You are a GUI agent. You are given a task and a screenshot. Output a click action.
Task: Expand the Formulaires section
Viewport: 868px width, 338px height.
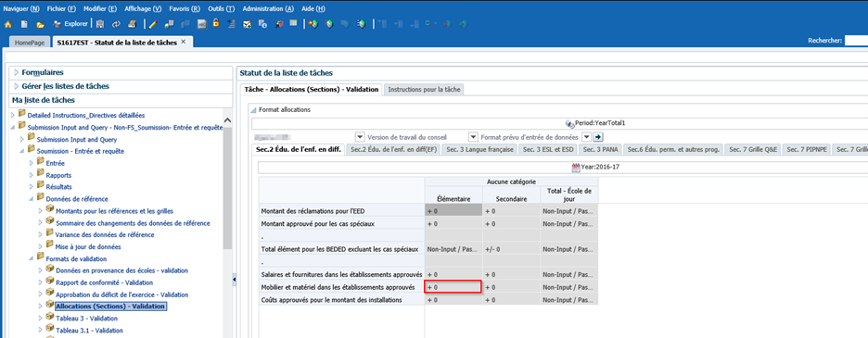point(16,72)
